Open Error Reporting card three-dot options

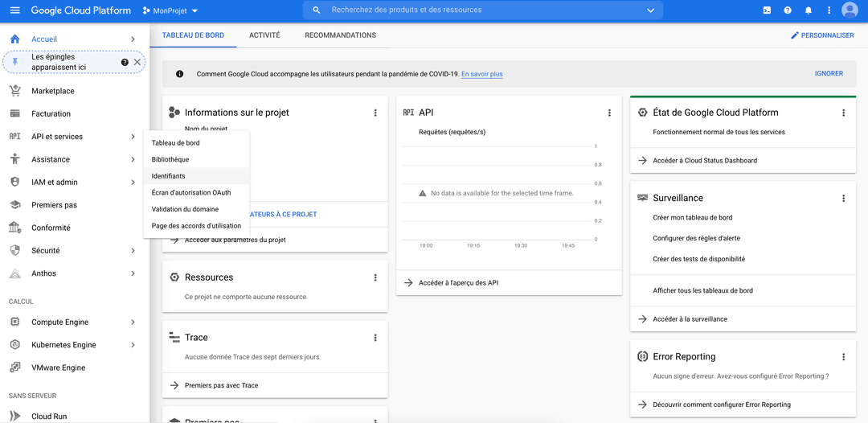point(844,357)
